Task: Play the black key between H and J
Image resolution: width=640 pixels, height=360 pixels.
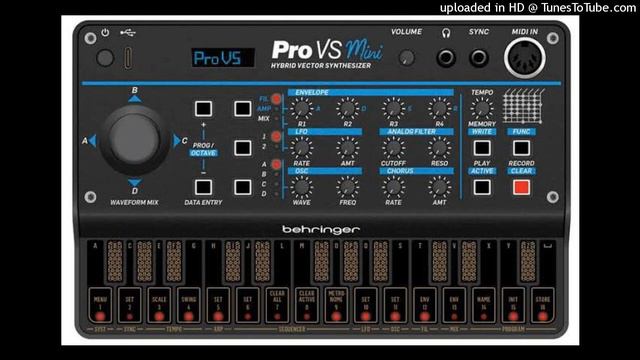Action: tap(233, 261)
